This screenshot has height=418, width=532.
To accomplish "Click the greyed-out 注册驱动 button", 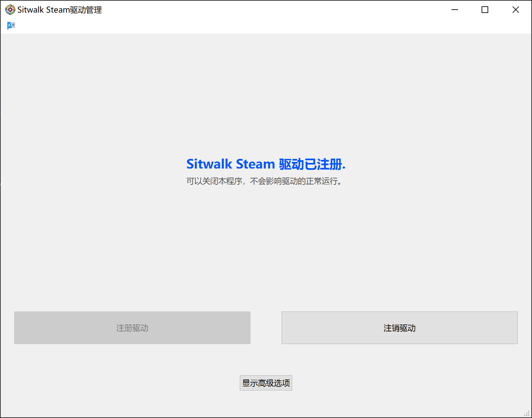I will pos(132,328).
